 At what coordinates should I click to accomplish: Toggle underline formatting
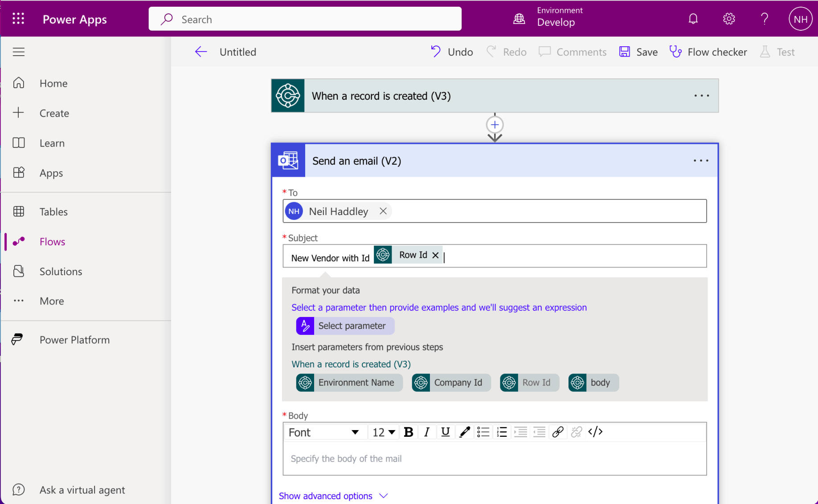pyautogui.click(x=446, y=432)
